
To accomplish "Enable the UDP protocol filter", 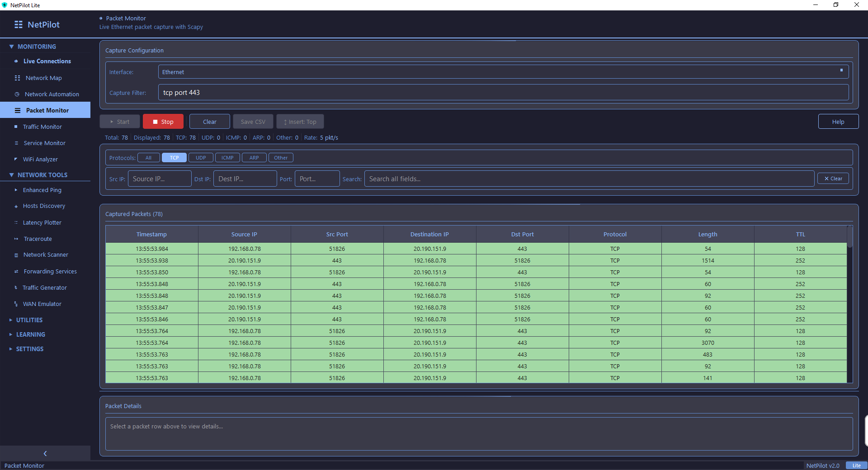I will tap(200, 157).
